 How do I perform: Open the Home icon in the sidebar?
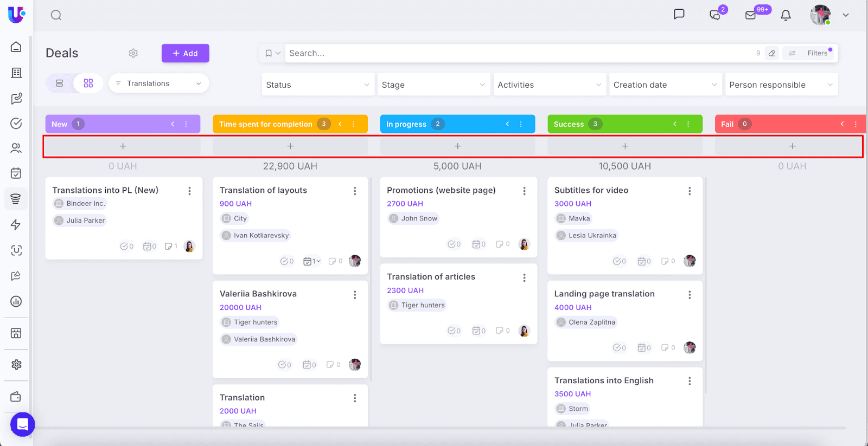[x=16, y=47]
